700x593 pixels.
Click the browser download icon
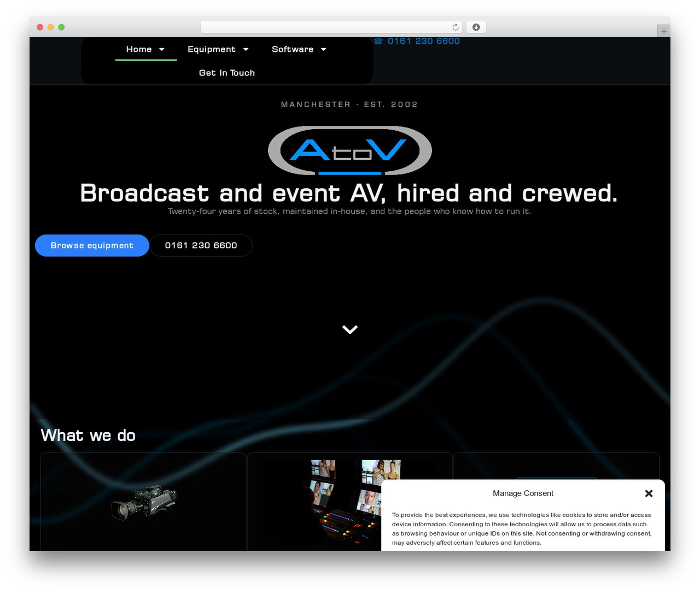(x=476, y=27)
